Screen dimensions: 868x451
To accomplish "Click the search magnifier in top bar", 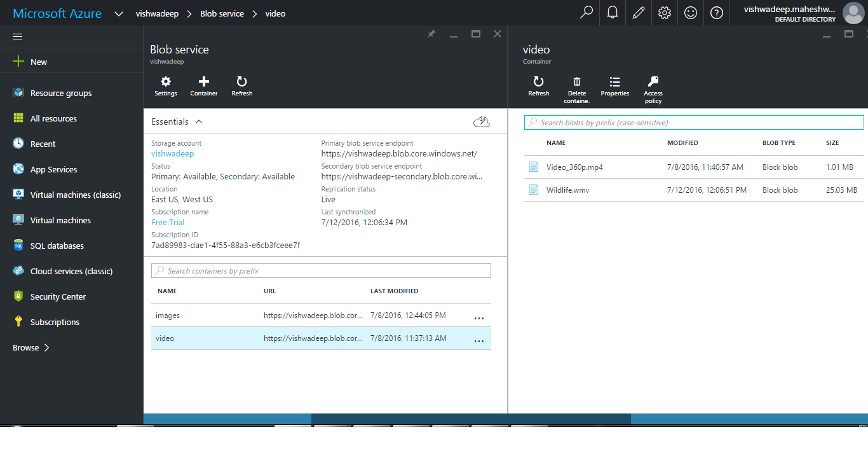I will coord(587,13).
